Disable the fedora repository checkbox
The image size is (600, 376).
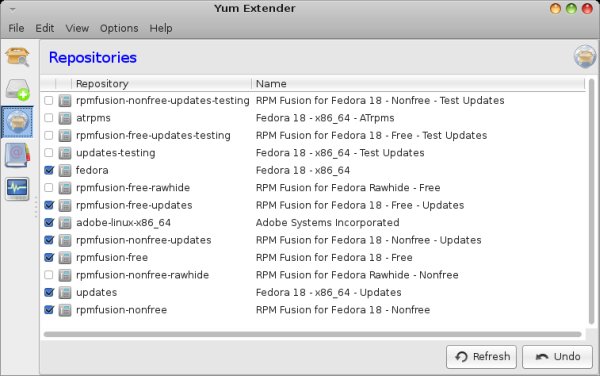tap(49, 170)
